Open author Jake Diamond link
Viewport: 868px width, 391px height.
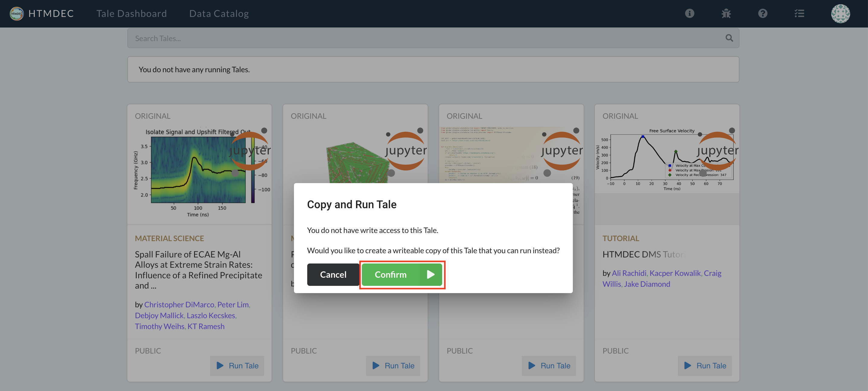(x=646, y=284)
